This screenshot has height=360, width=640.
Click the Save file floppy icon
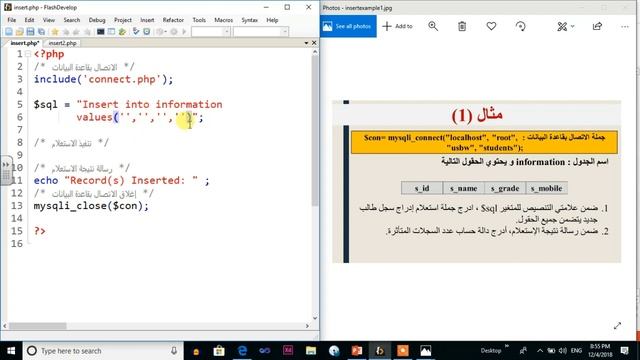(30, 31)
